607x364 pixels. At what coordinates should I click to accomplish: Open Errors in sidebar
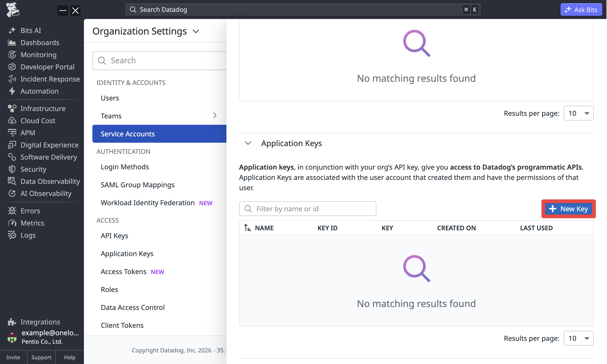(24, 211)
